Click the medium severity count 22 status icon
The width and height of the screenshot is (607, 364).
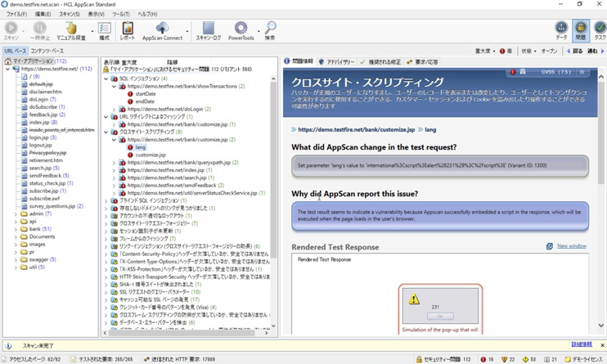pyautogui.click(x=504, y=359)
